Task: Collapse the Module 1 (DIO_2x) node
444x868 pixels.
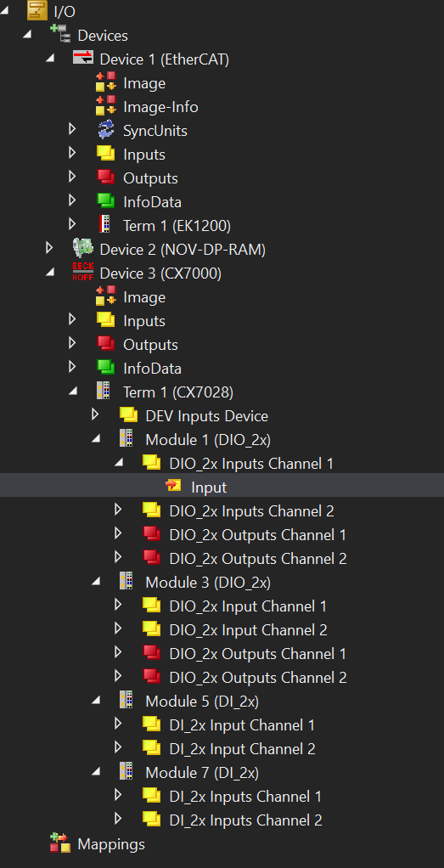Action: [x=96, y=439]
